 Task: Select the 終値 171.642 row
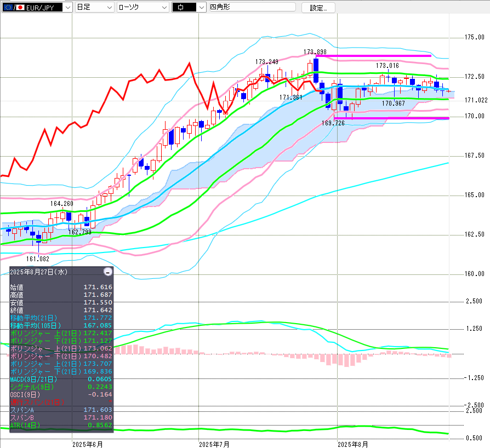[61, 310]
